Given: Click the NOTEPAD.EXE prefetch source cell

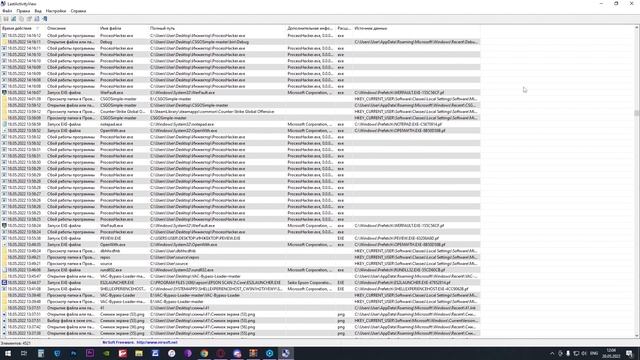Looking at the screenshot, I should tap(398, 124).
